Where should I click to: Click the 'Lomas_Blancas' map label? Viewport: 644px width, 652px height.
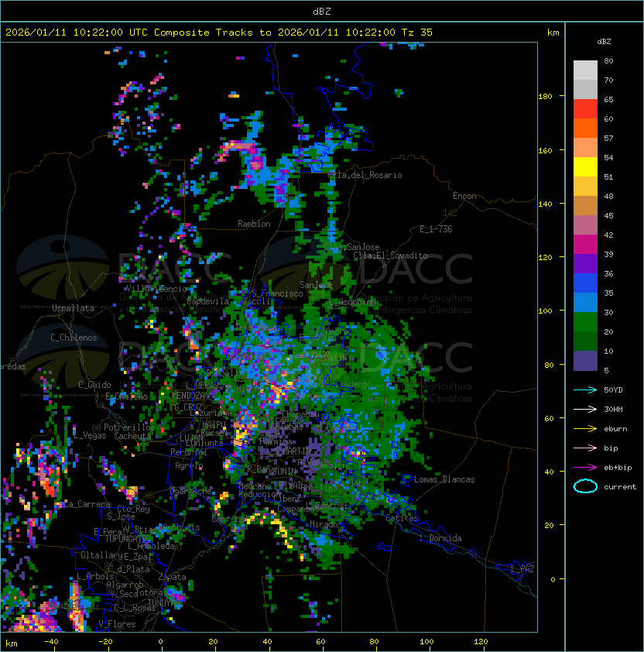coord(444,479)
